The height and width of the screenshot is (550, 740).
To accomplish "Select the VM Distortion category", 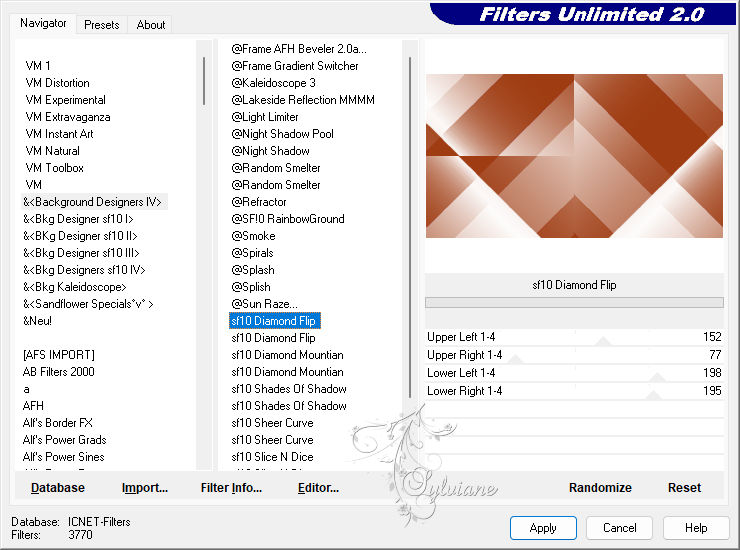I will pos(58,83).
